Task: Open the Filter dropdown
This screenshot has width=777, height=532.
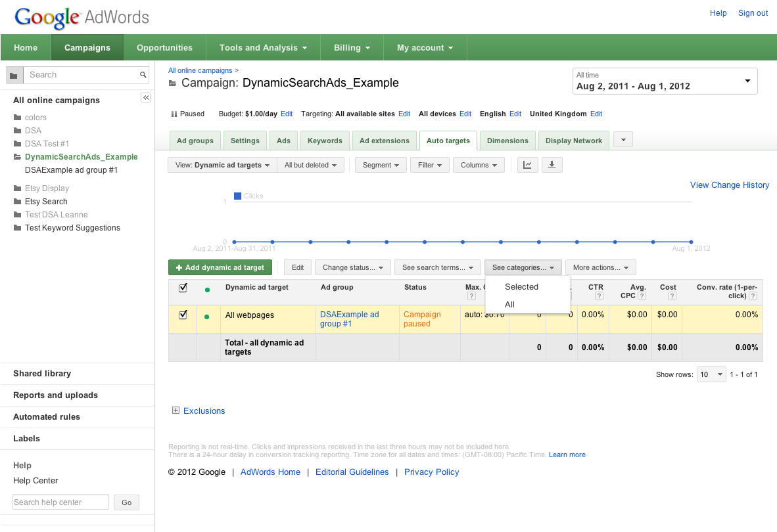Action: click(x=430, y=165)
